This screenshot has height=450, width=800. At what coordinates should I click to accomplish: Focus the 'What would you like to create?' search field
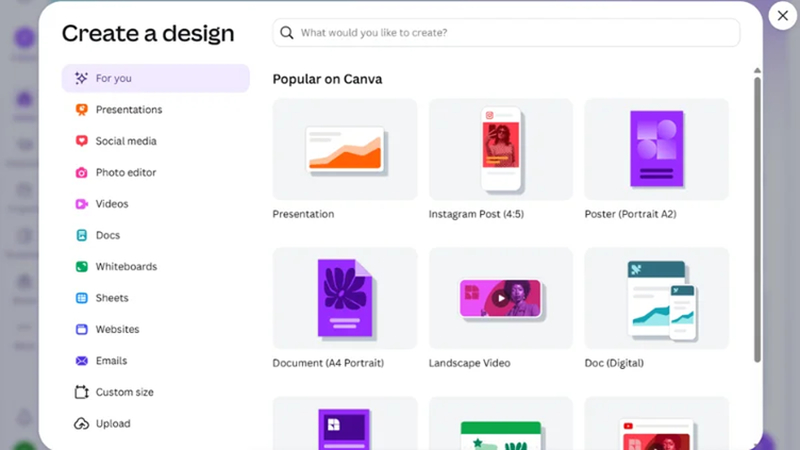(x=506, y=33)
